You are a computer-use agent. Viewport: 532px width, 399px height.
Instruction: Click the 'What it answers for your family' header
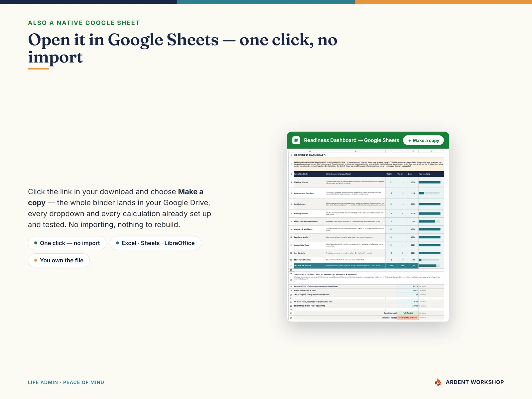coord(338,174)
